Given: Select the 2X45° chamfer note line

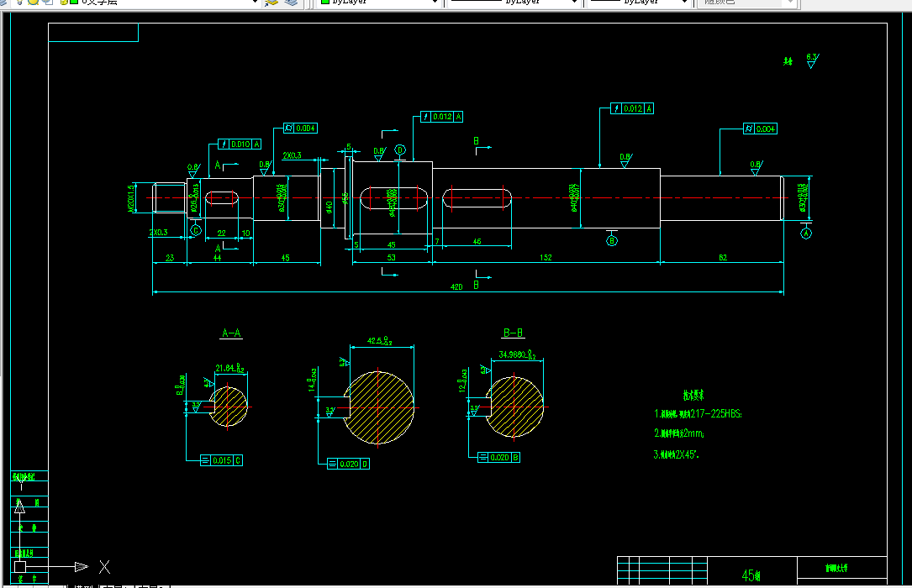Looking at the screenshot, I should coord(676,454).
